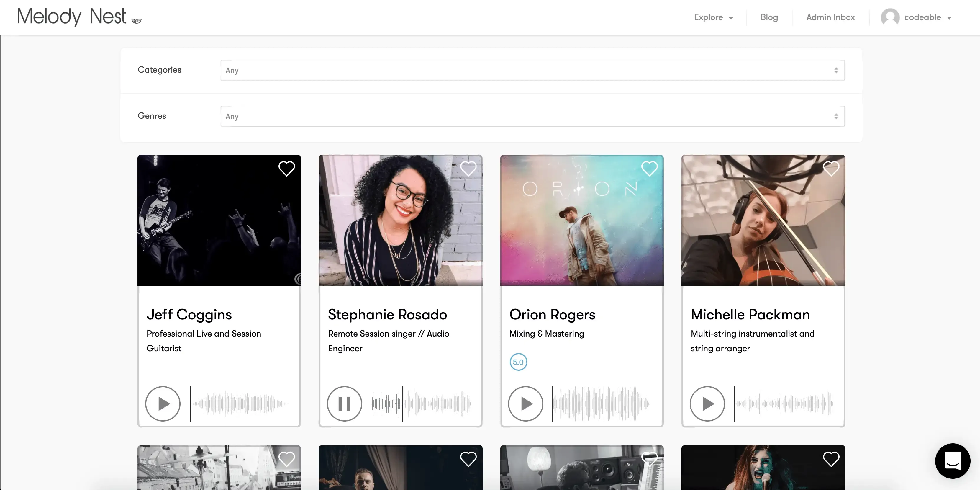The image size is (980, 490).
Task: Click the Orion album cover image
Action: [x=582, y=220]
